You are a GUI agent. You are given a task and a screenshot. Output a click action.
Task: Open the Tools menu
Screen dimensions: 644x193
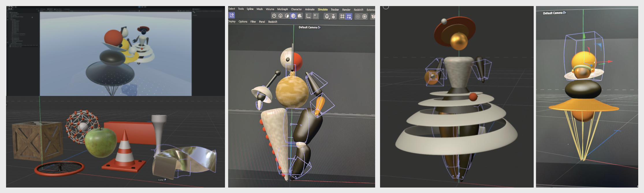pyautogui.click(x=241, y=9)
